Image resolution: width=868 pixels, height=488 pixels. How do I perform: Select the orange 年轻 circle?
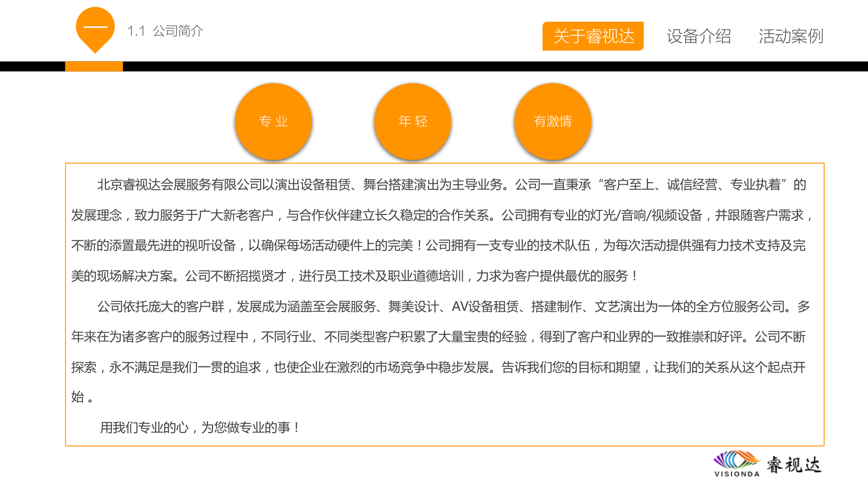coord(412,121)
